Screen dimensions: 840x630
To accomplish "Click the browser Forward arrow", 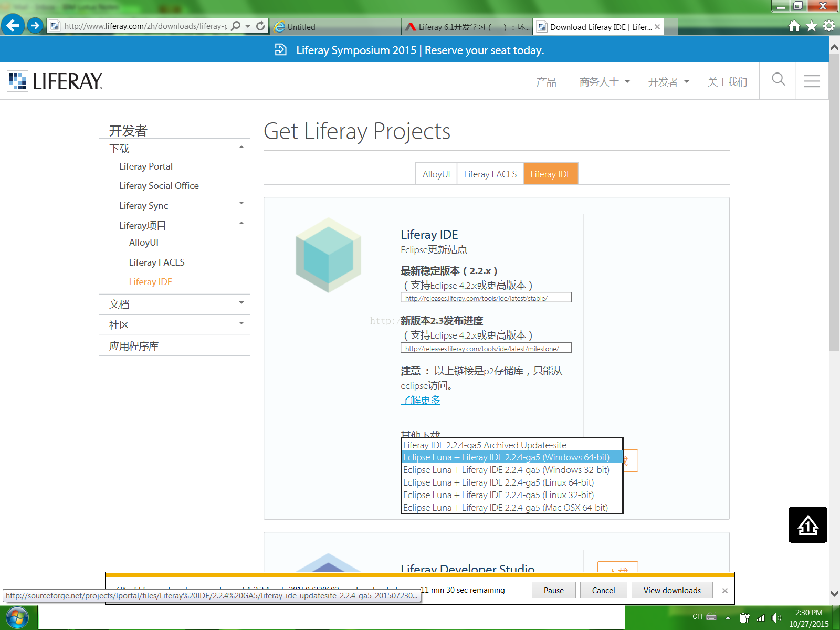I will point(35,25).
